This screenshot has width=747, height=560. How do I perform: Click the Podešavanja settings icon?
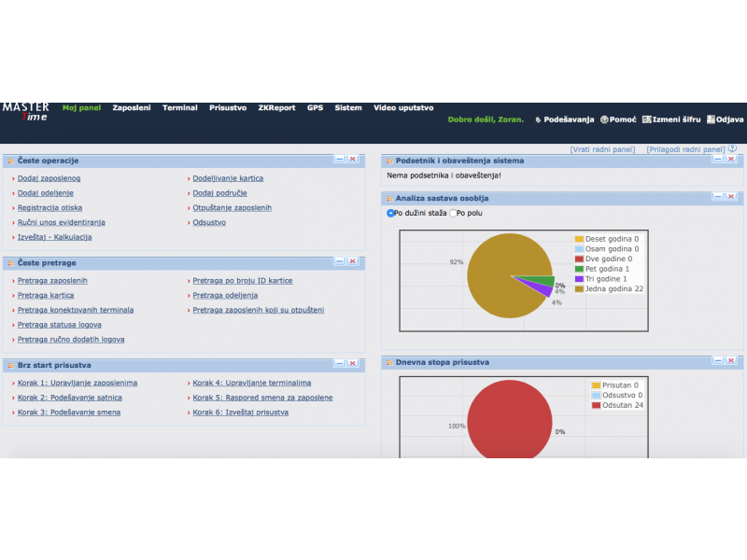[x=538, y=120]
